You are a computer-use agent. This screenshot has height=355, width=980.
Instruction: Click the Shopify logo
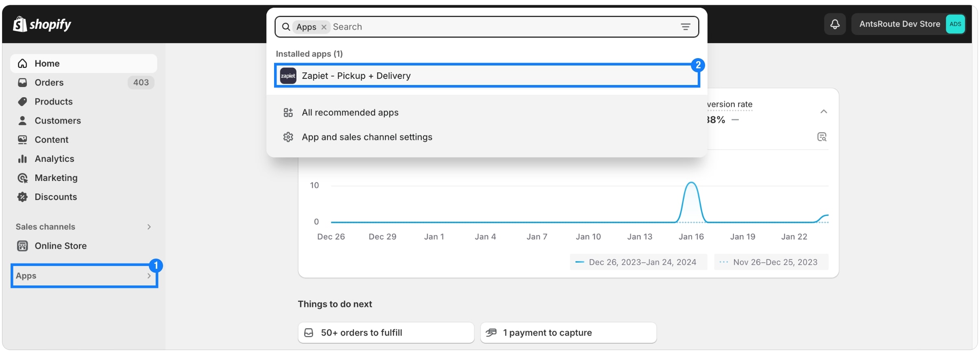point(42,24)
